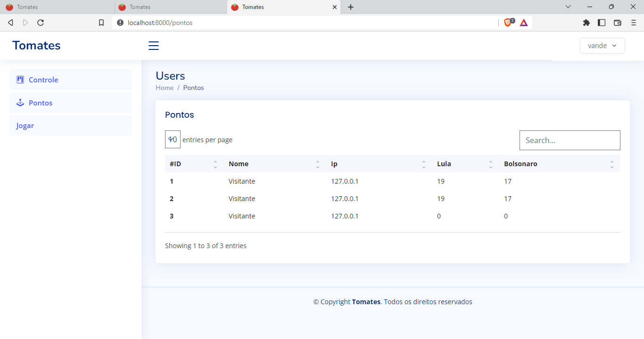Click ID cell 3 in the table
This screenshot has height=339, width=644.
[172, 216]
